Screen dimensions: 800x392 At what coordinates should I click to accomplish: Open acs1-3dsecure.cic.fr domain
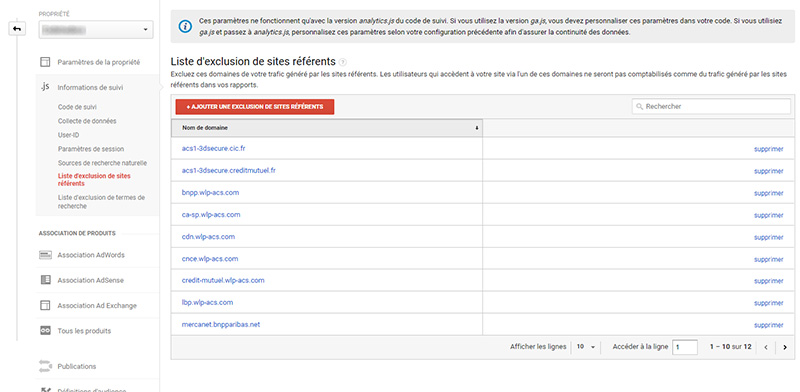(214, 149)
